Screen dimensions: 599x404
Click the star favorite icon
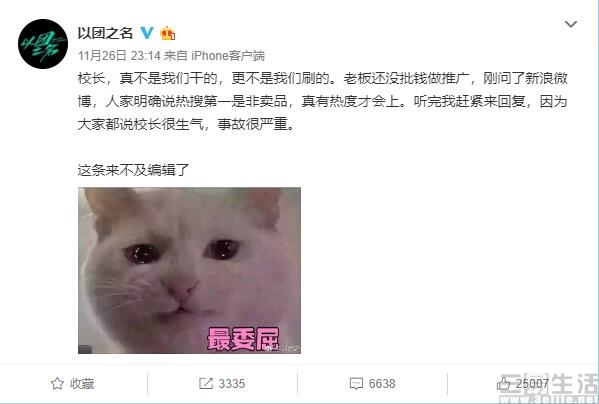point(57,383)
